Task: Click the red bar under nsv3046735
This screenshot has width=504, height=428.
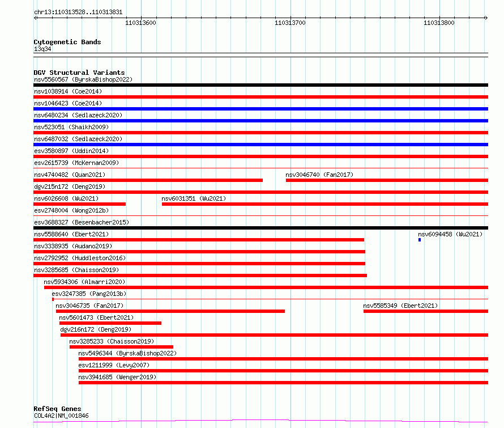Action: pyautogui.click(x=170, y=311)
